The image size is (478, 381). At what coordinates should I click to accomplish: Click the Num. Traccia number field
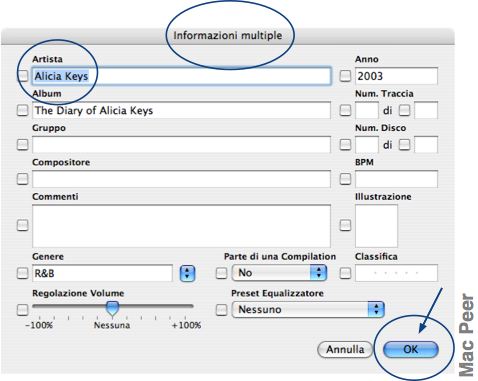point(367,110)
